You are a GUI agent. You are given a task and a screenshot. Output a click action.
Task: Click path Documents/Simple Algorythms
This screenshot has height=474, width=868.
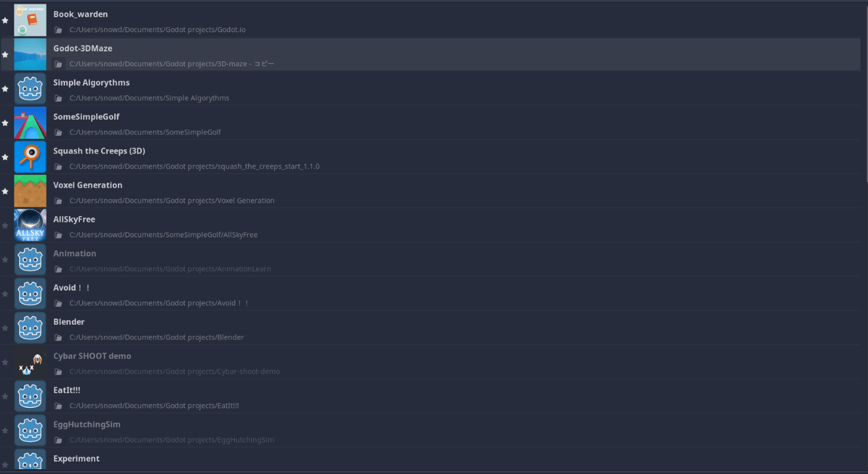[149, 98]
